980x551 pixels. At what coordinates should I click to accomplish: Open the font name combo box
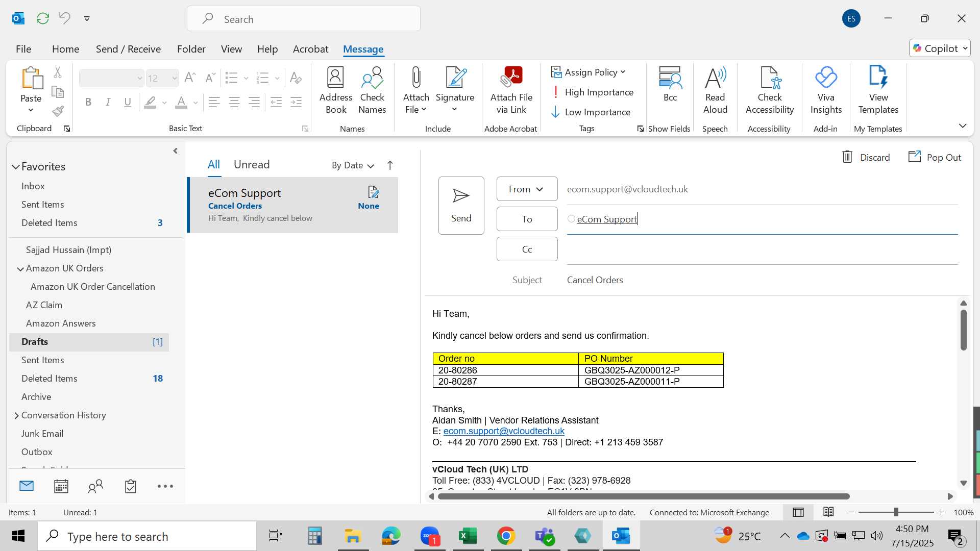[111, 78]
